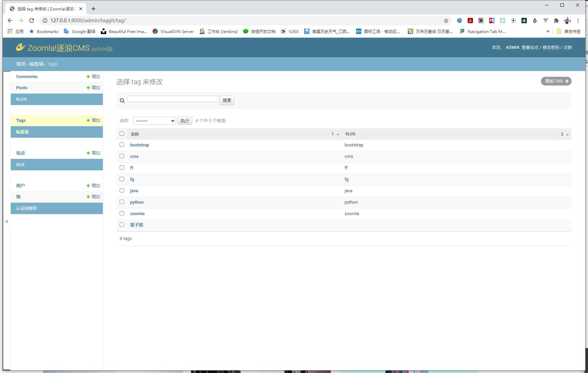Check the ff tag row

coord(122,168)
